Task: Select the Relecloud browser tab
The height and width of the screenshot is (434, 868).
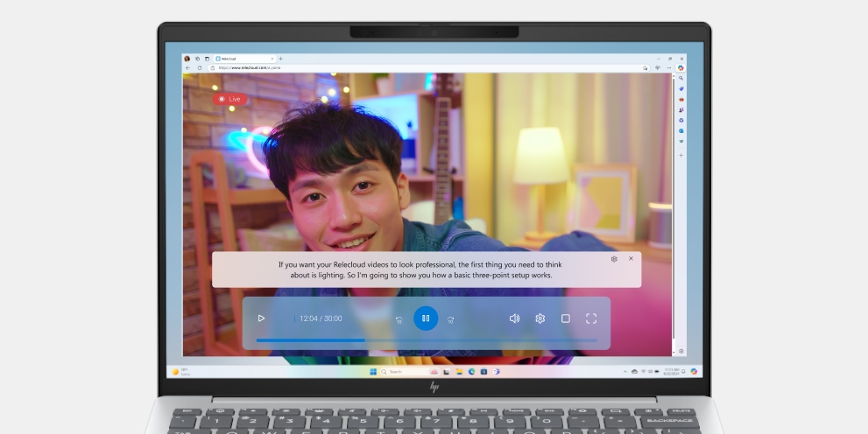Action: point(244,59)
